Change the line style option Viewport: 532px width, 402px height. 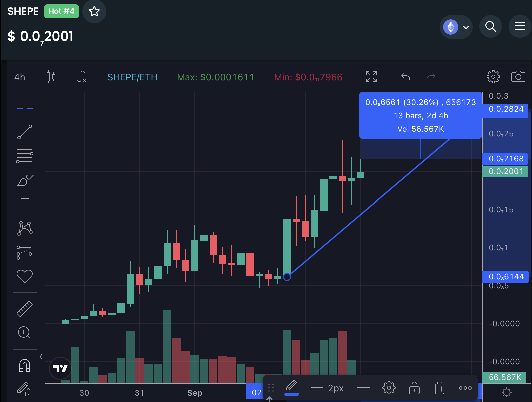click(x=364, y=388)
